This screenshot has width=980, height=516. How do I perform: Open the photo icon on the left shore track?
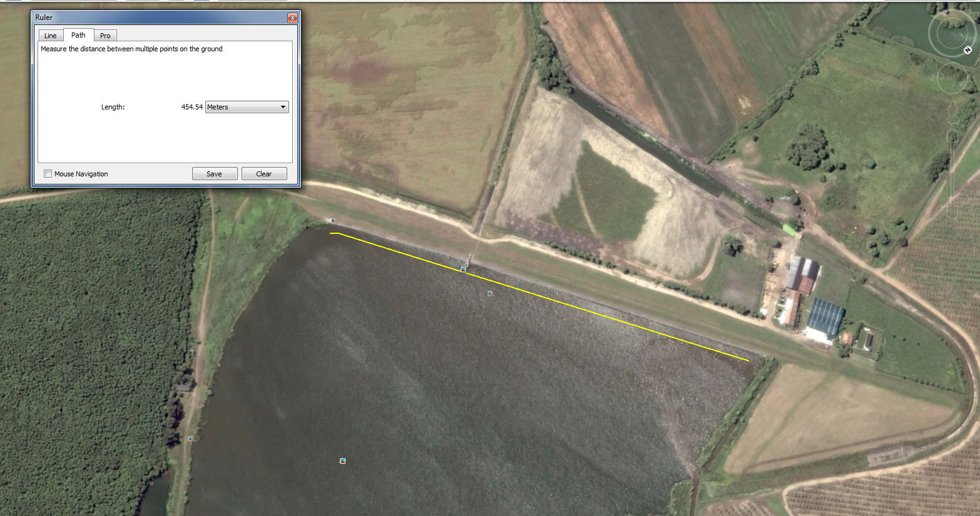(x=190, y=438)
